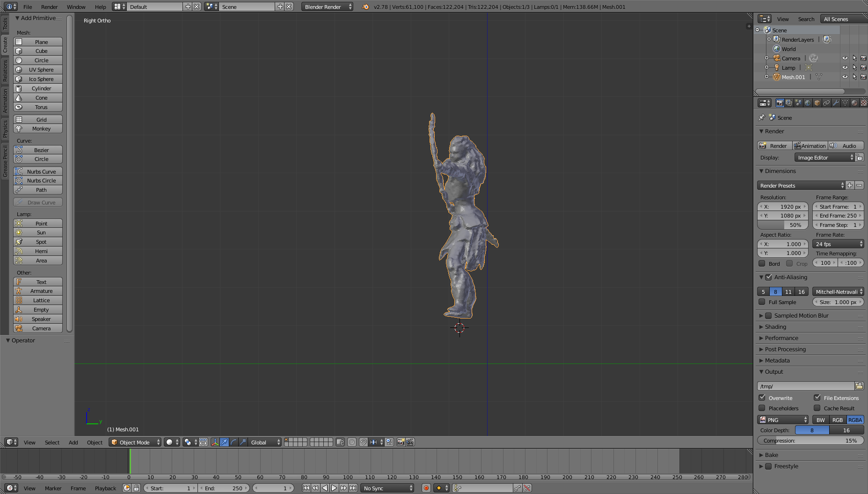868x494 pixels.
Task: Enable Freestyle checkbox
Action: pyautogui.click(x=768, y=466)
